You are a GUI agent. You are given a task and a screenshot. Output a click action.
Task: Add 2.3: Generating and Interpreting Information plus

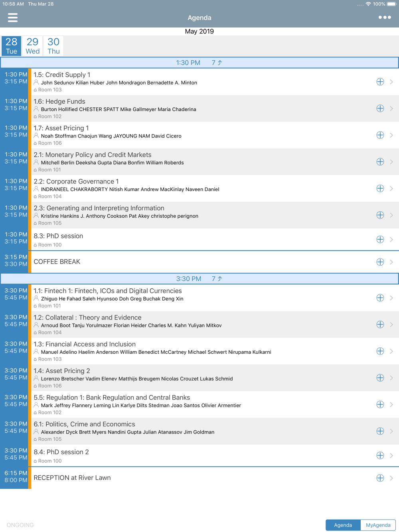click(x=380, y=215)
